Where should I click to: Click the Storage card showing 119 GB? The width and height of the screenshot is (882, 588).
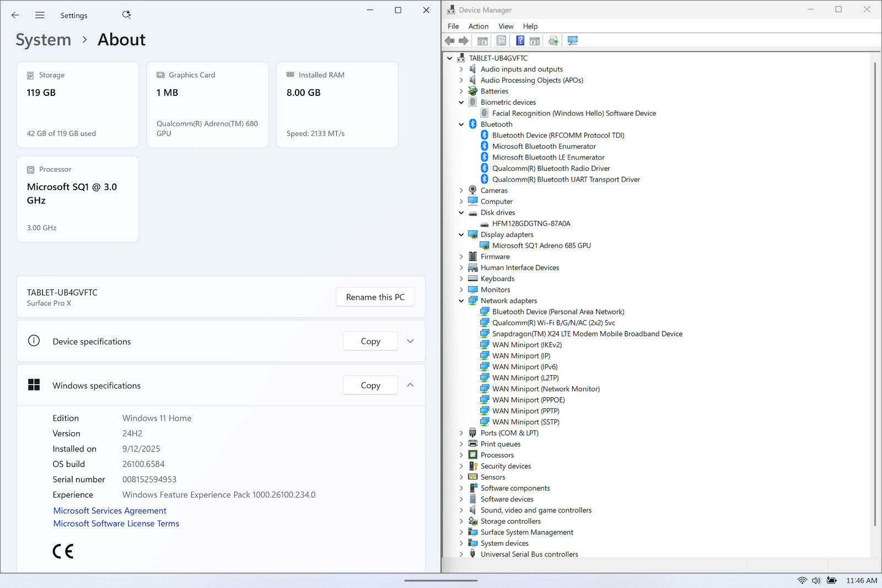click(78, 105)
